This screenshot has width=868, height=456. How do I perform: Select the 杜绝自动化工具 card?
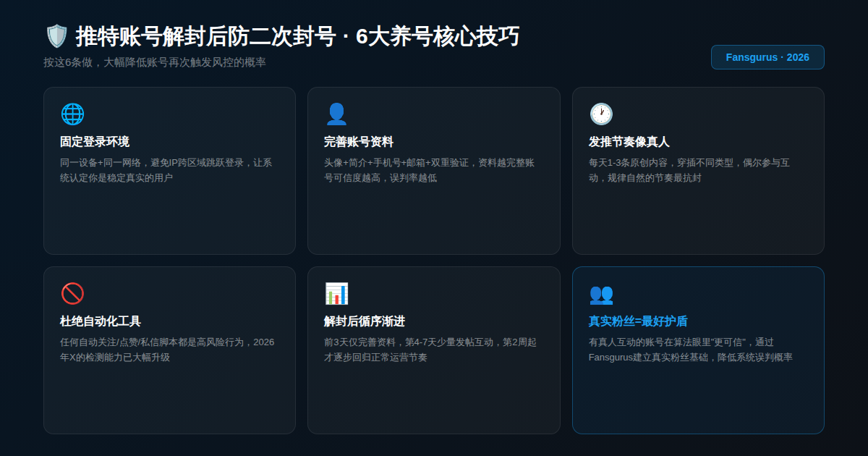tap(170, 350)
